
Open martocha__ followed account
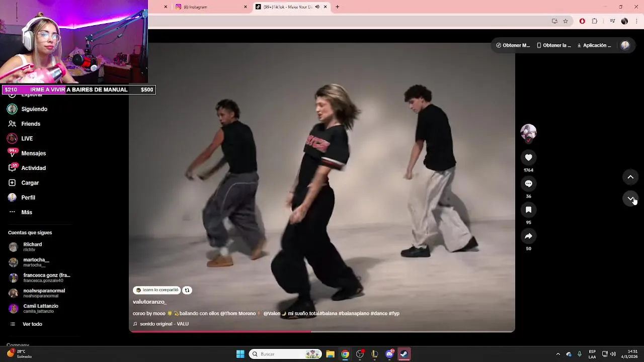pos(29,262)
